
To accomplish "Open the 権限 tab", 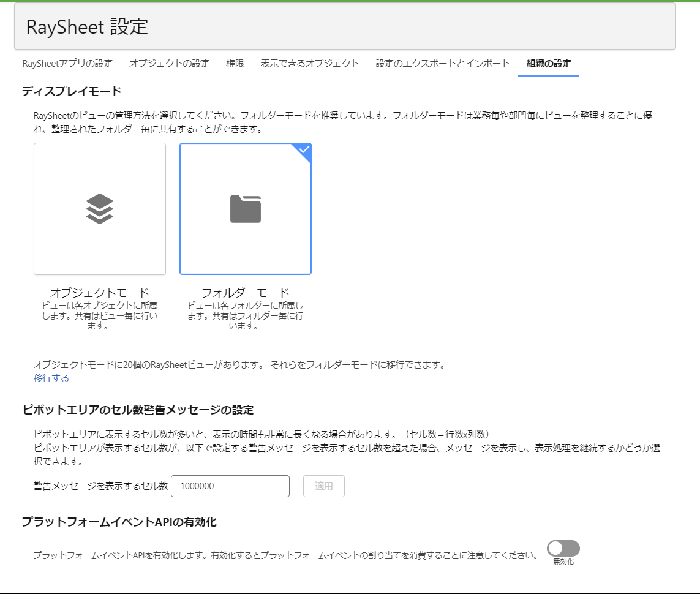I will (x=235, y=63).
